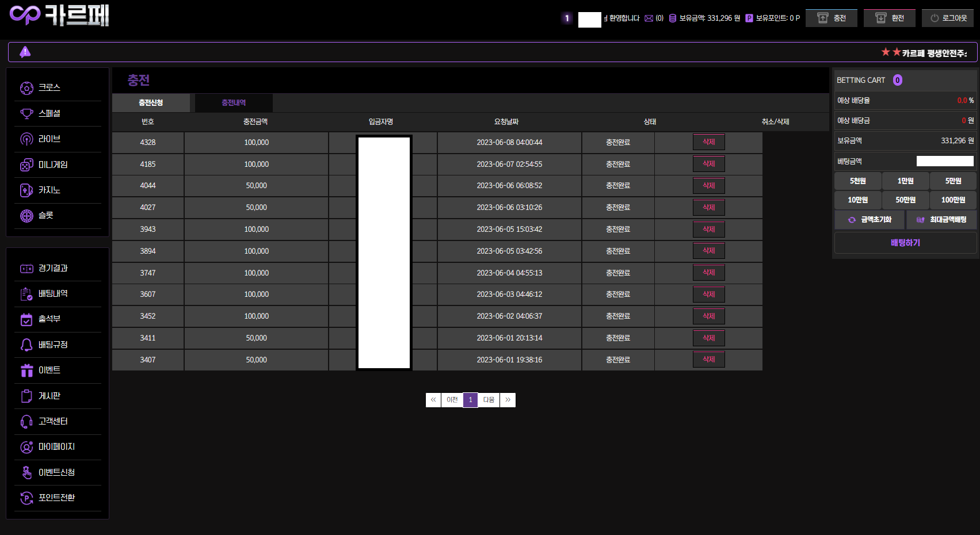Screen dimensions: 980x535
Task: Open the 슬롯 slot wheel icon
Action: (26, 216)
